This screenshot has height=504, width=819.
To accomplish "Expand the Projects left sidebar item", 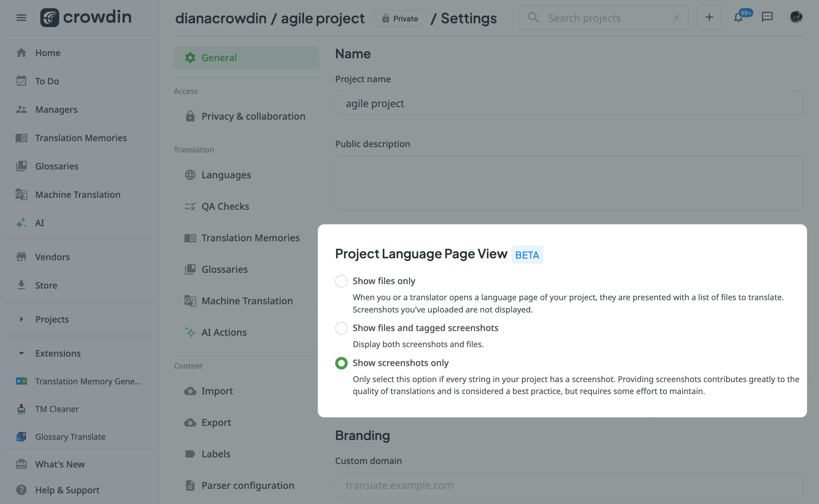I will tap(21, 319).
